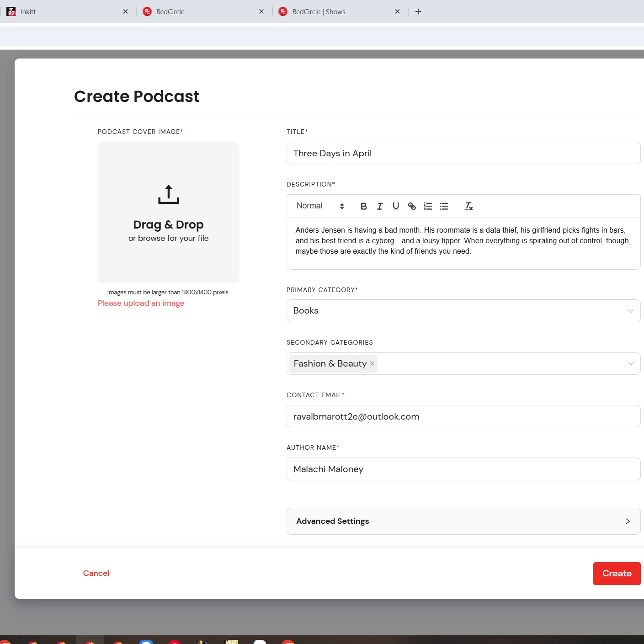Toggle italic formatting in description toolbar

379,206
